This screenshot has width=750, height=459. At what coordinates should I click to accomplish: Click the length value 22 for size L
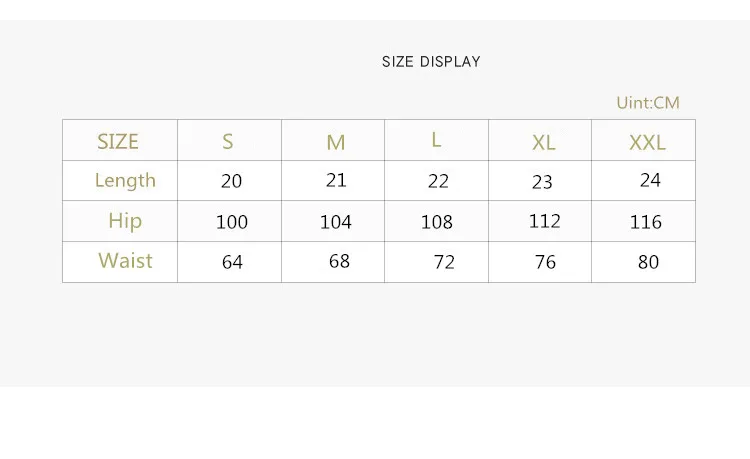coord(438,182)
